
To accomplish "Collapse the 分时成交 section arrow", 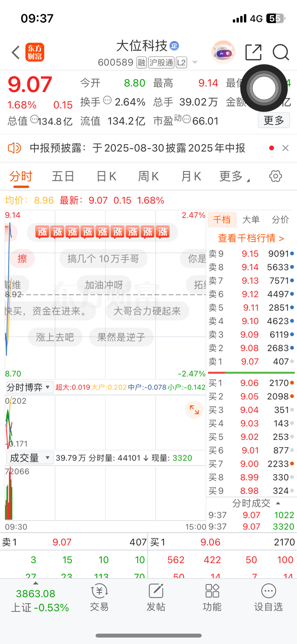I will coord(278,503).
